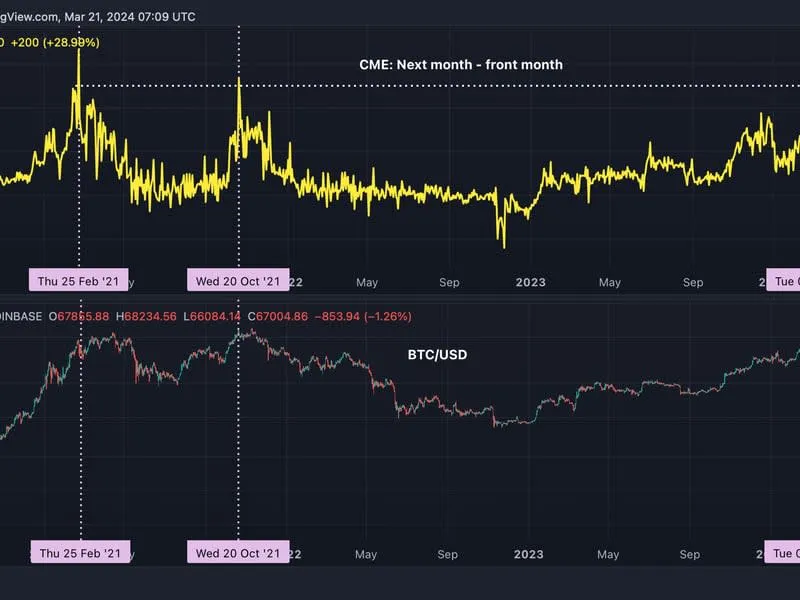Click the 'BTC/USD' chart label

coord(437,354)
